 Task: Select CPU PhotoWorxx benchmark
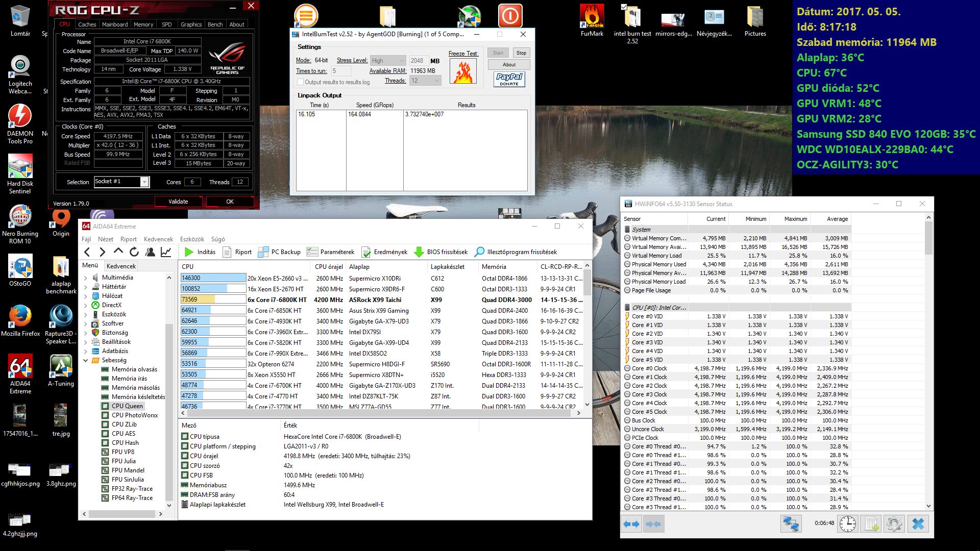point(135,415)
